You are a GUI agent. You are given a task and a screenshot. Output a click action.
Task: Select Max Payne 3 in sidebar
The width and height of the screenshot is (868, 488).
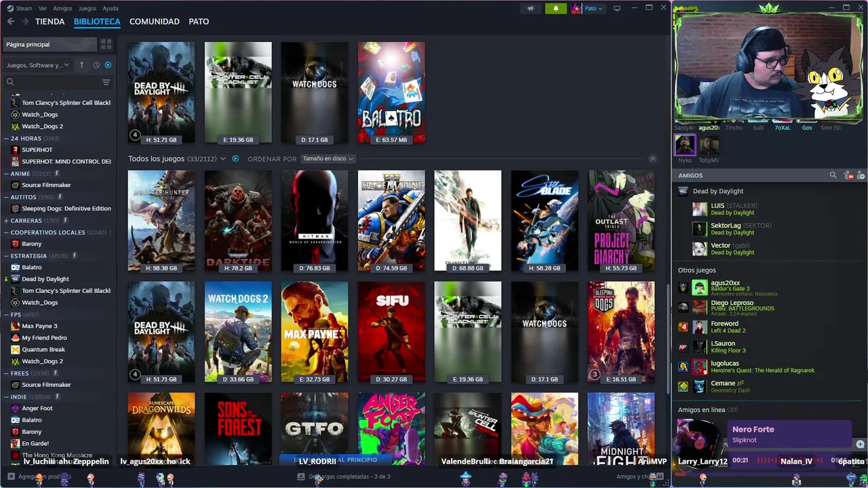(39, 326)
